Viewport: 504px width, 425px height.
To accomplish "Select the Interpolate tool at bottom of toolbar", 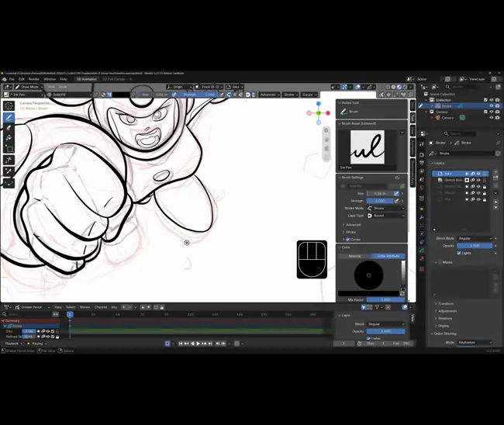I will pyautogui.click(x=9, y=183).
